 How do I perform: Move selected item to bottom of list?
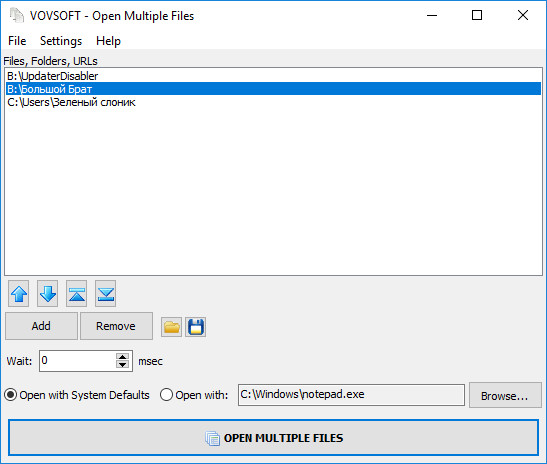(105, 294)
